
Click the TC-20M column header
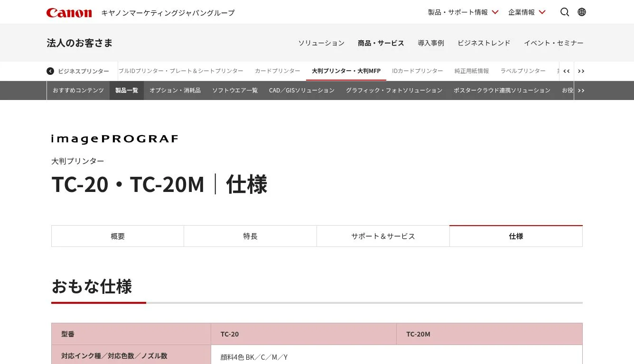489,334
